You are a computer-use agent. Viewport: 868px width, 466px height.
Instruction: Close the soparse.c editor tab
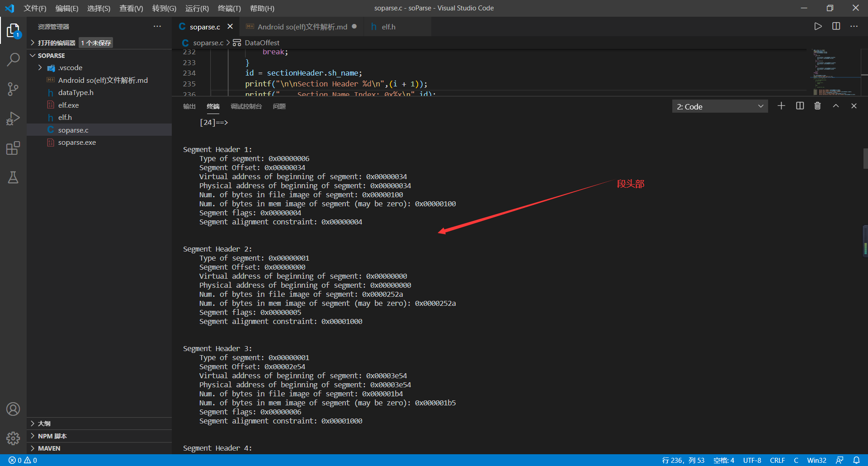click(x=230, y=26)
